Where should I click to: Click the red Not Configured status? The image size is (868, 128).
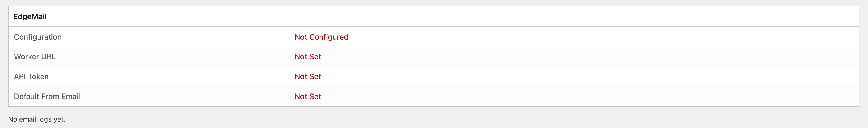pos(321,37)
